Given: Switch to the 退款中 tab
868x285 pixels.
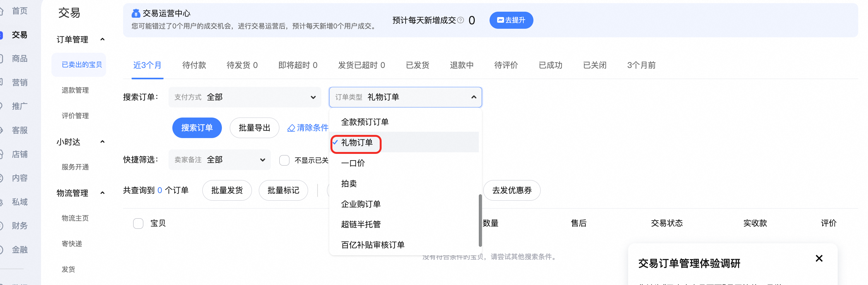Looking at the screenshot, I should [x=462, y=65].
